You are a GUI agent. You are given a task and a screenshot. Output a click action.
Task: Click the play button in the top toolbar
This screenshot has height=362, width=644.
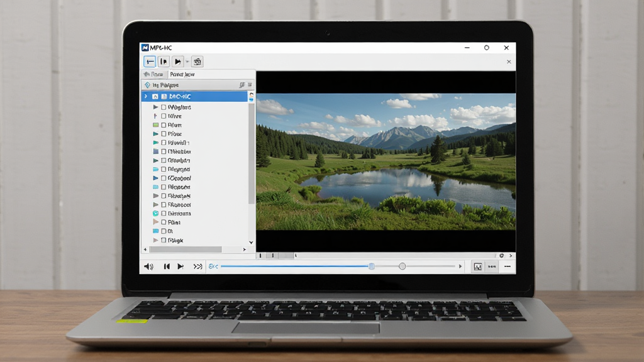(177, 62)
